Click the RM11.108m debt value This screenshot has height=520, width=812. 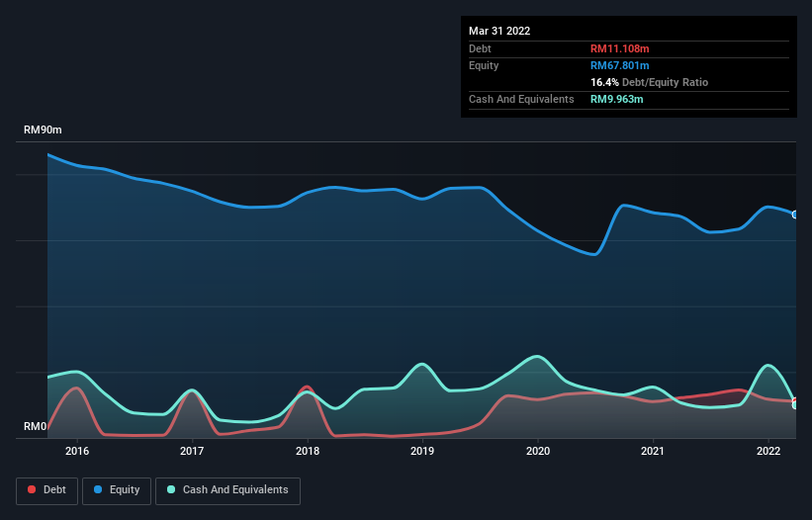[619, 48]
